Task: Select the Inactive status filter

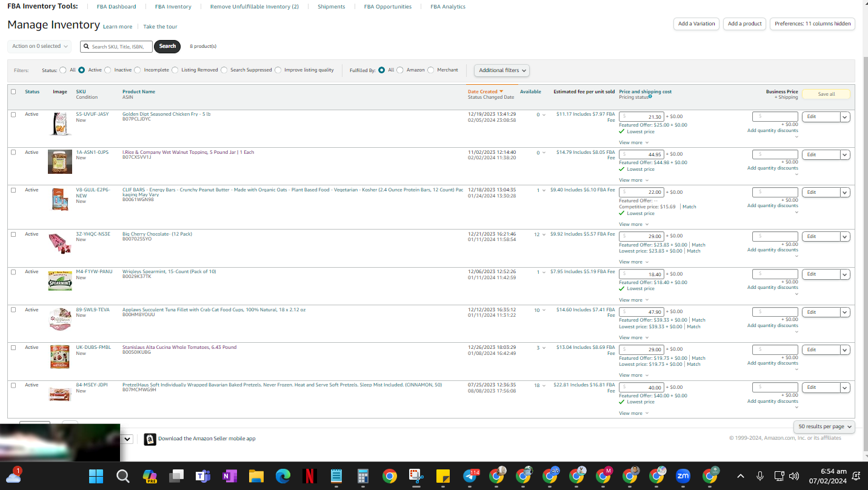Action: [x=108, y=70]
